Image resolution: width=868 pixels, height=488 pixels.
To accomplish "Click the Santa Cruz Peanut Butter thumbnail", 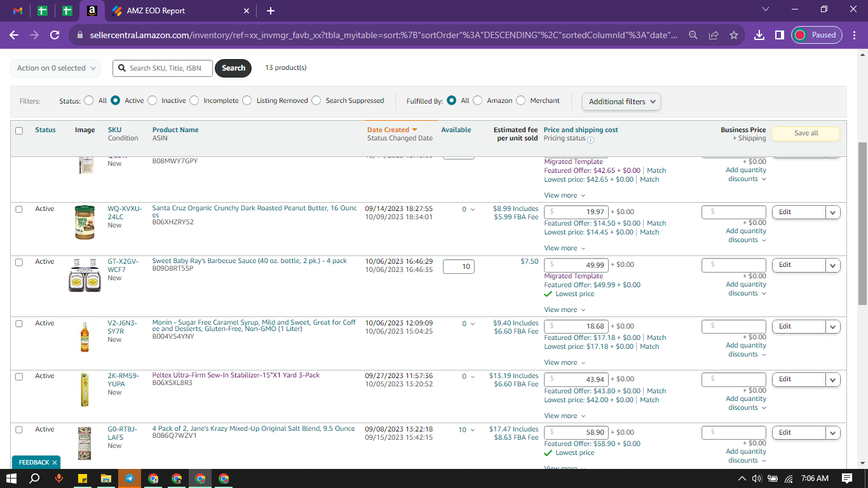I will pyautogui.click(x=85, y=222).
